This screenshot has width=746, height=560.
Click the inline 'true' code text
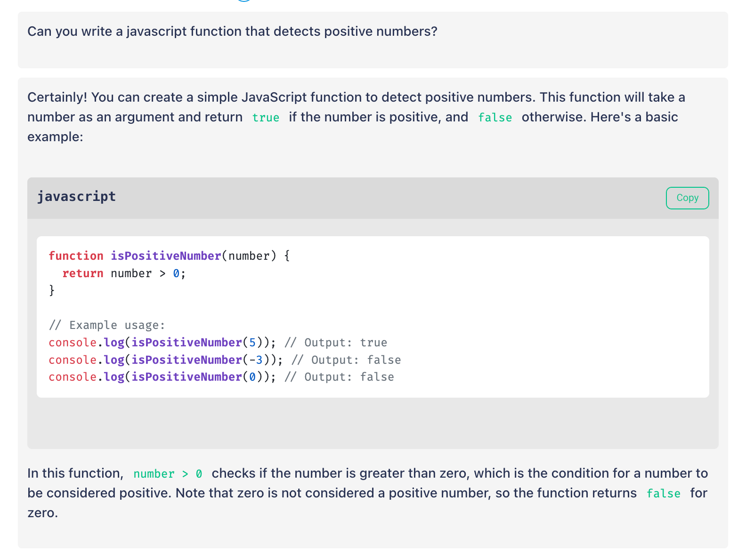pos(266,118)
